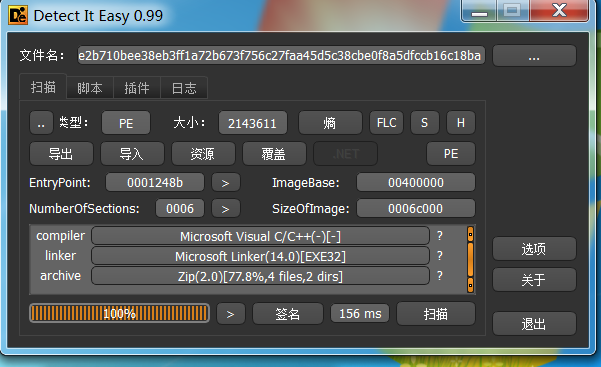Close the Detect It Easy window

[x=559, y=10]
